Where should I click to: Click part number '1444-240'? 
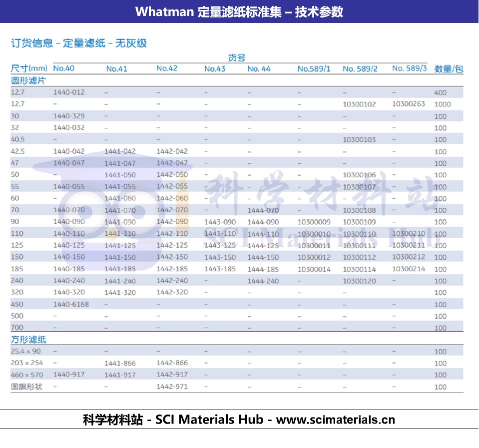263,281
